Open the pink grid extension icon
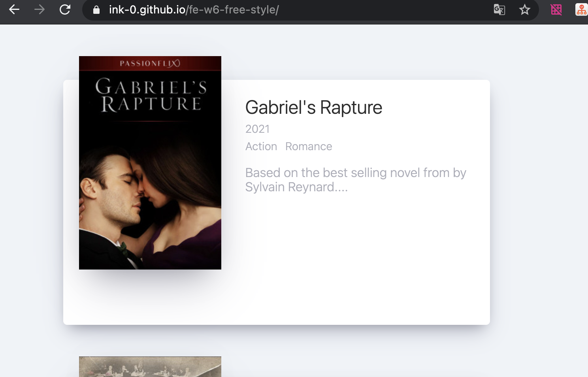 coord(556,9)
